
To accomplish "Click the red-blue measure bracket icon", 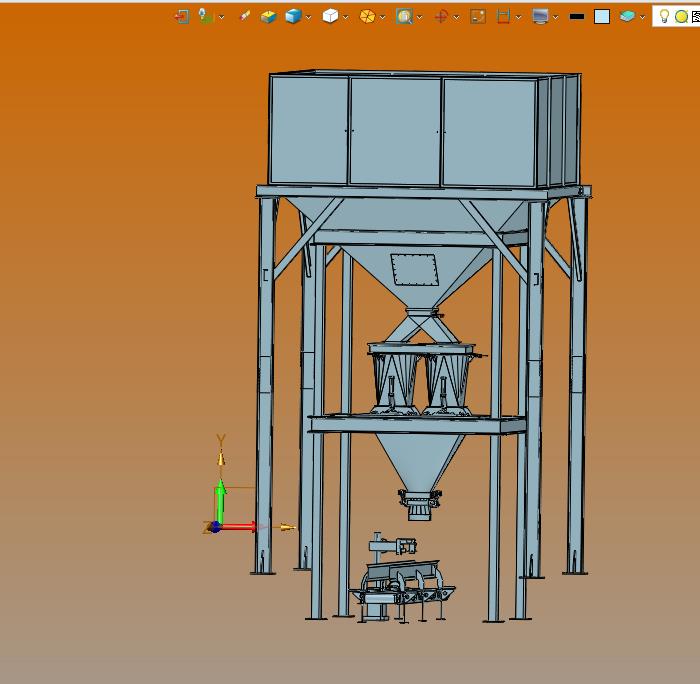I will pyautogui.click(x=503, y=17).
